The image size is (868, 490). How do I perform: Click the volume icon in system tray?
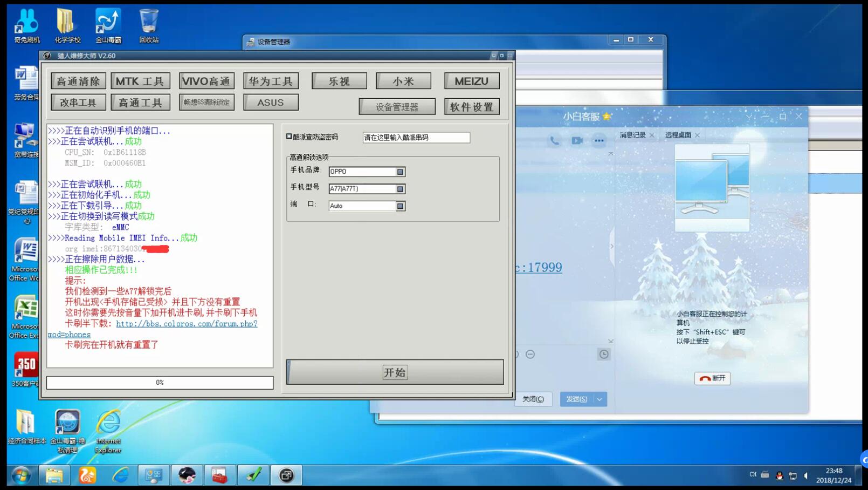(806, 475)
